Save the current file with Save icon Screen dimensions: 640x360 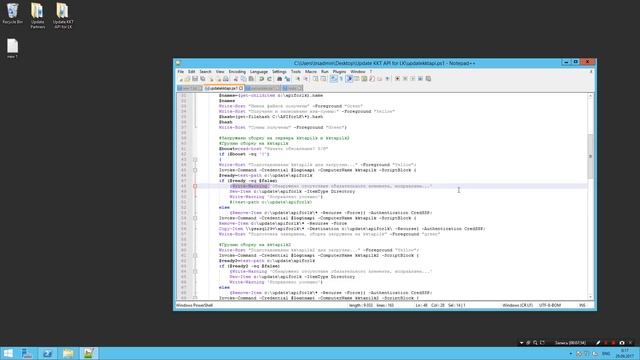195,79
